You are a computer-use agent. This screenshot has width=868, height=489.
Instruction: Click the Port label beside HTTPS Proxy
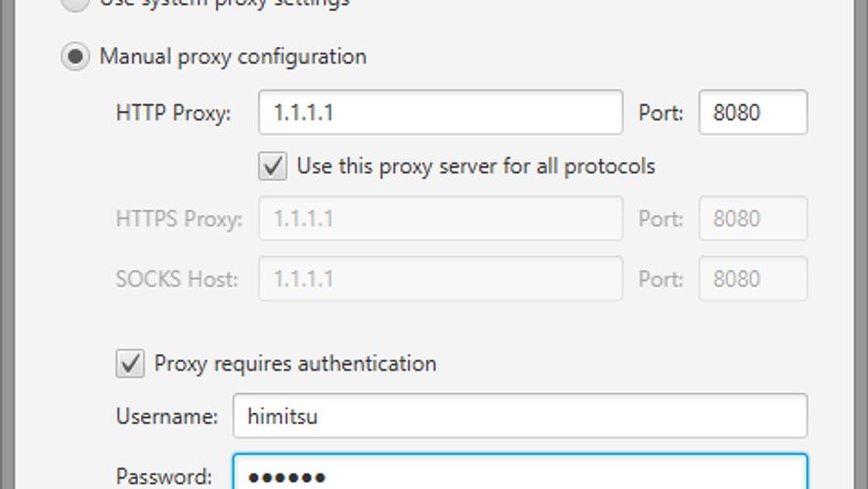pyautogui.click(x=661, y=219)
